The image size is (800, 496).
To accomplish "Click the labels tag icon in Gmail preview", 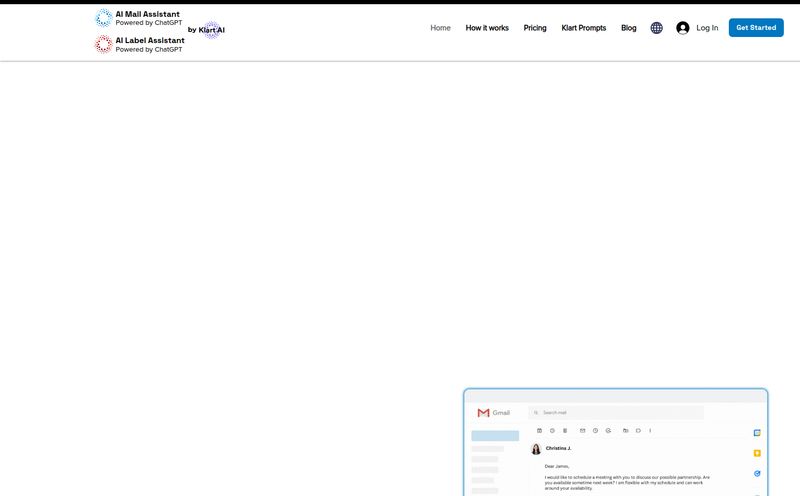I will click(x=638, y=431).
